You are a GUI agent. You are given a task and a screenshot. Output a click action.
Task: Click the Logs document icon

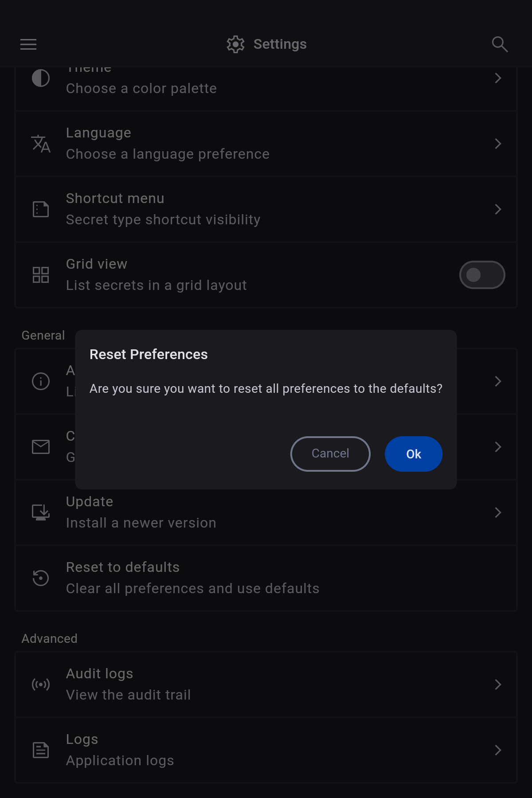coord(41,750)
